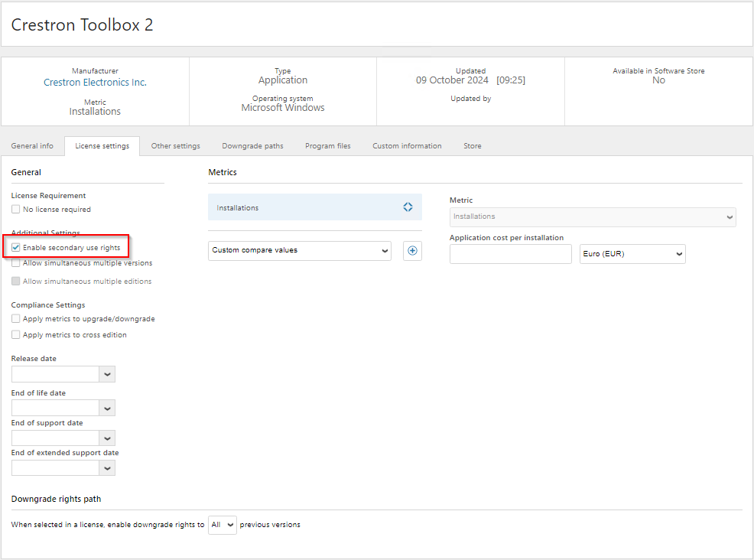Toggle the No license required checkbox
The height and width of the screenshot is (560, 754).
pyautogui.click(x=16, y=210)
